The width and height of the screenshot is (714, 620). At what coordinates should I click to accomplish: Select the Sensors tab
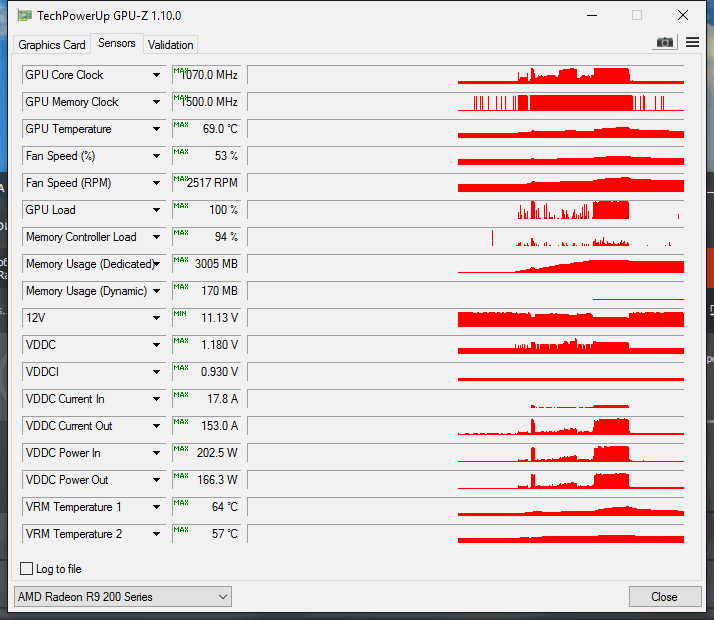click(x=117, y=43)
